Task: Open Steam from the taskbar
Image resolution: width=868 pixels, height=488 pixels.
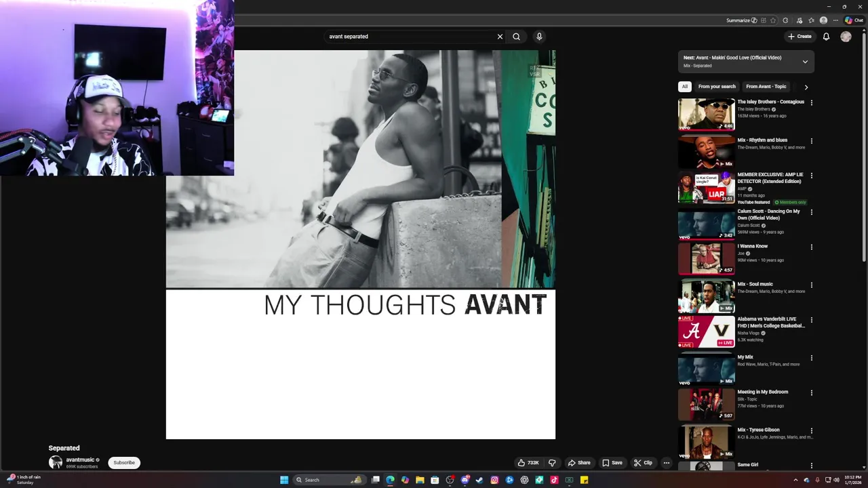Action: click(x=479, y=480)
